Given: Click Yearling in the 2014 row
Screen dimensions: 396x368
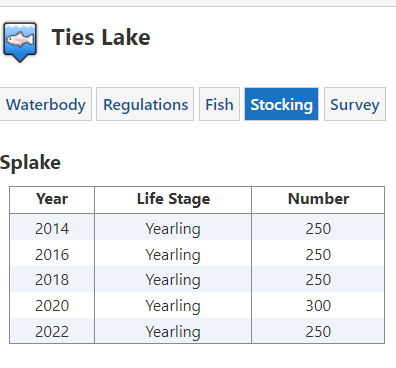Looking at the screenshot, I should [x=173, y=229].
